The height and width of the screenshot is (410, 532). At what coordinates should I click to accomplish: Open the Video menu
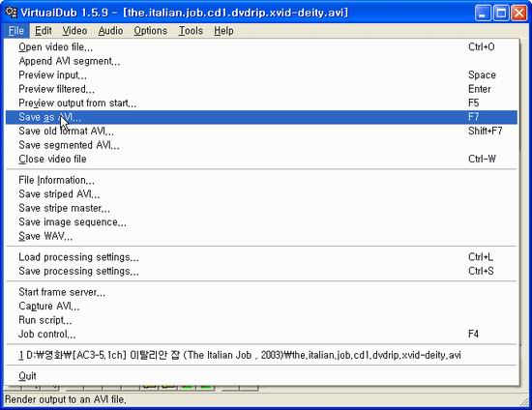pyautogui.click(x=74, y=31)
